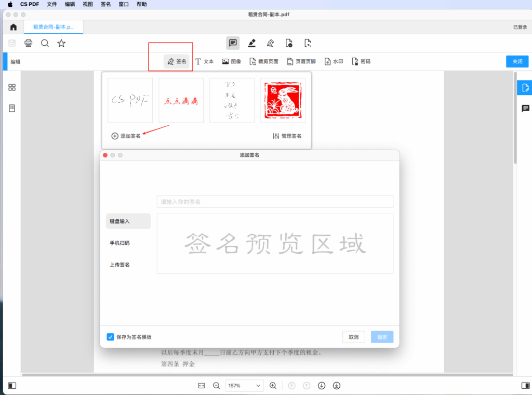The width and height of the screenshot is (532, 395).
Task: Select the vertical handwritten signature thumbnail
Action: pos(232,100)
